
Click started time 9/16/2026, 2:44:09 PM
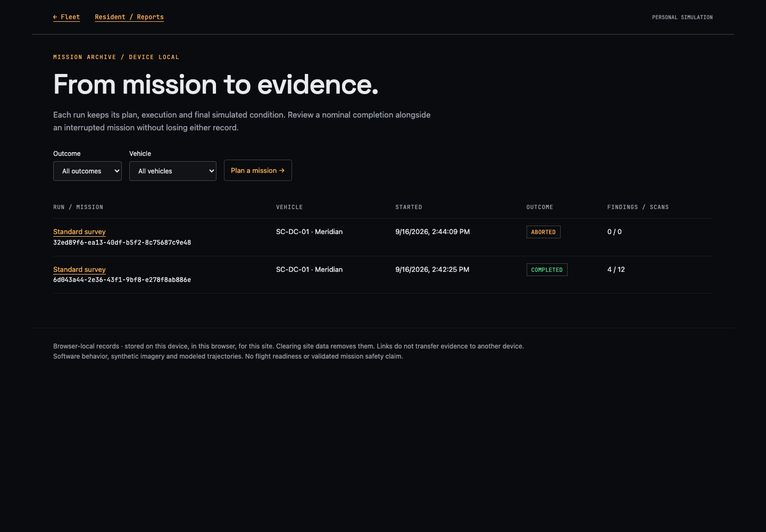click(x=432, y=232)
